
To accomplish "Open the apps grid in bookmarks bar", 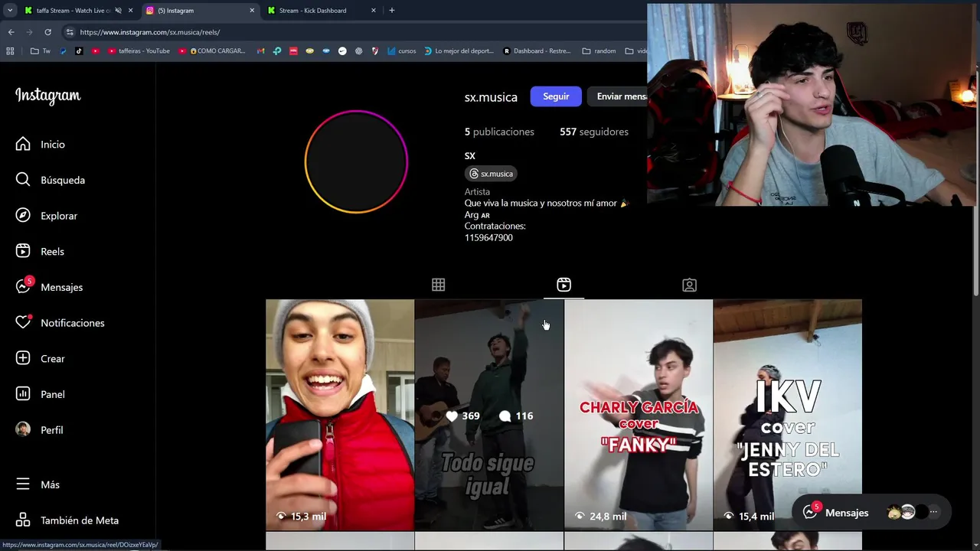I will (x=10, y=51).
